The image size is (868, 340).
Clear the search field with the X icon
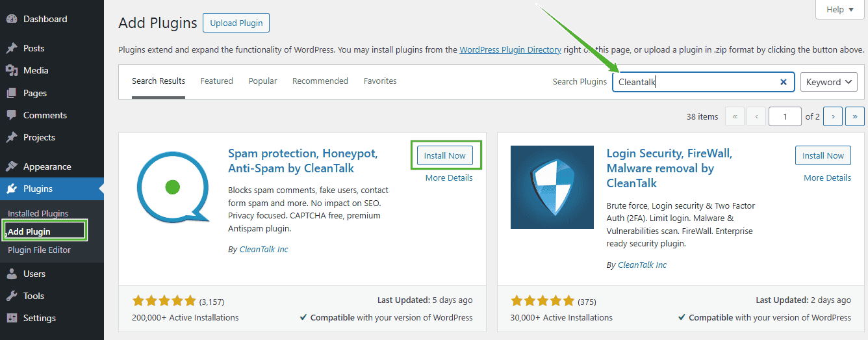[784, 82]
